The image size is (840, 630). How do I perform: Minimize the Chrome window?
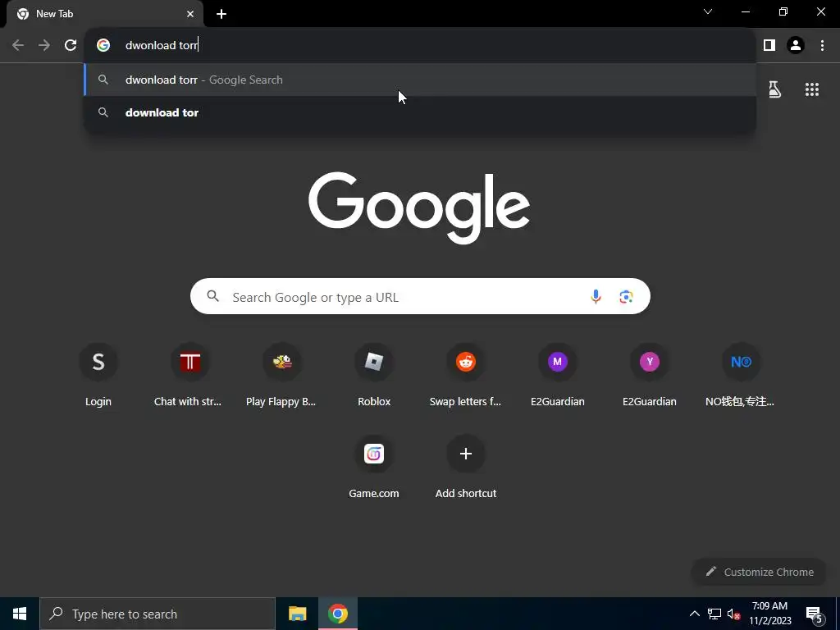[x=746, y=11]
